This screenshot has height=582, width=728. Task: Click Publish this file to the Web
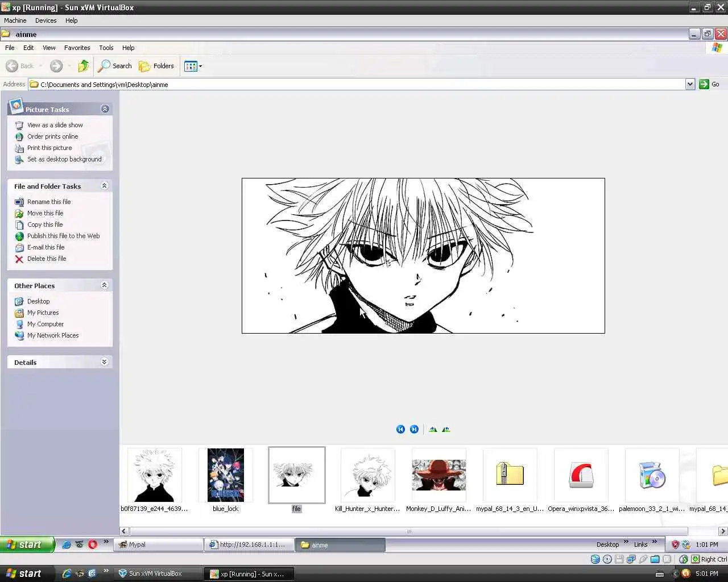(64, 236)
